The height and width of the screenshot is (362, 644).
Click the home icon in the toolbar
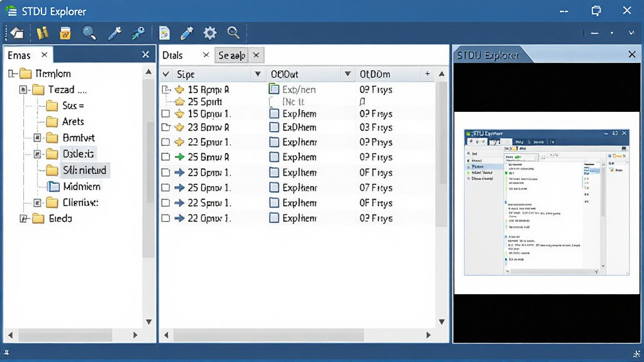click(17, 33)
